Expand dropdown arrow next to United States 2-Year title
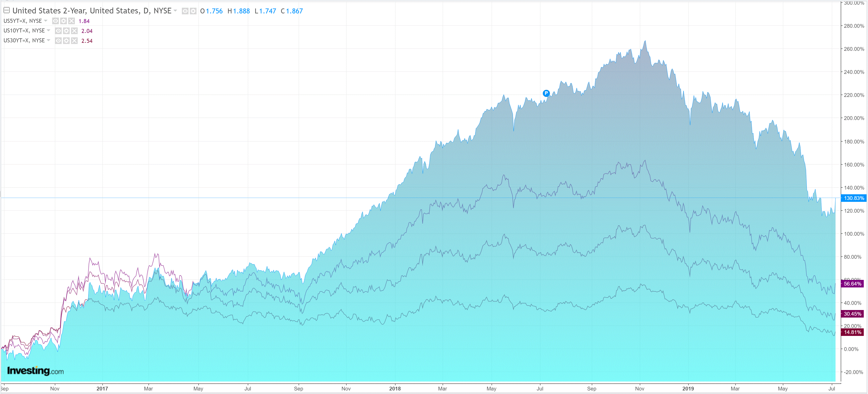Viewport: 868px width, 394px height. pyautogui.click(x=175, y=11)
